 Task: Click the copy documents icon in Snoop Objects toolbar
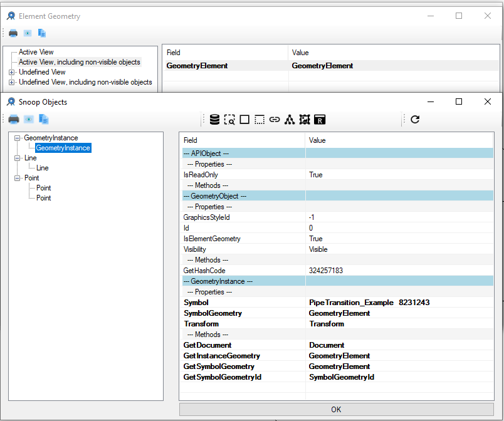click(x=43, y=120)
